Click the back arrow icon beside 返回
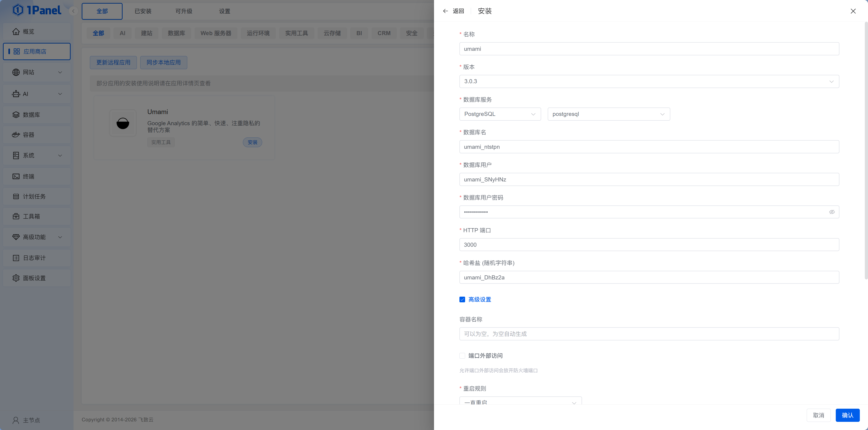The height and width of the screenshot is (430, 868). (445, 11)
